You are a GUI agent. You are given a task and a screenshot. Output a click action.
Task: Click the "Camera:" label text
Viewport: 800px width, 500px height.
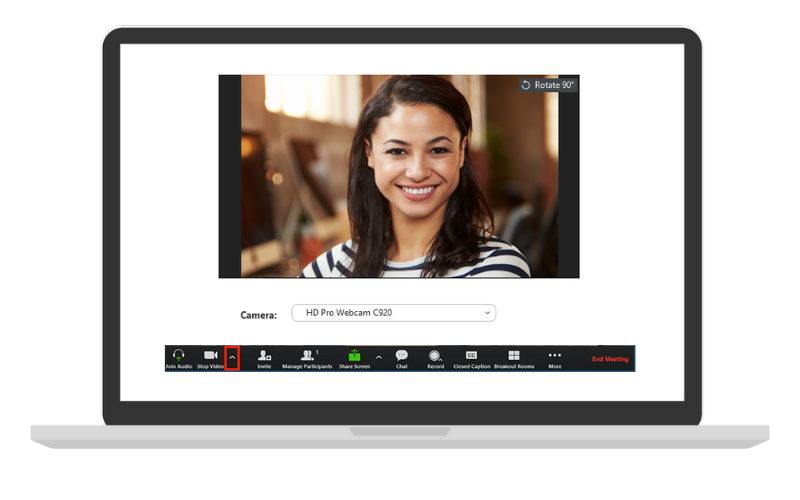pos(258,315)
